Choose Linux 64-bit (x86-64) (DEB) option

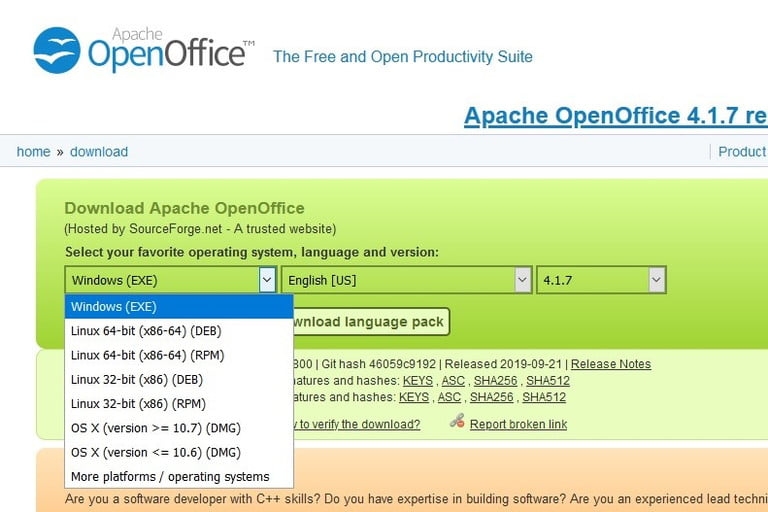pyautogui.click(x=179, y=331)
